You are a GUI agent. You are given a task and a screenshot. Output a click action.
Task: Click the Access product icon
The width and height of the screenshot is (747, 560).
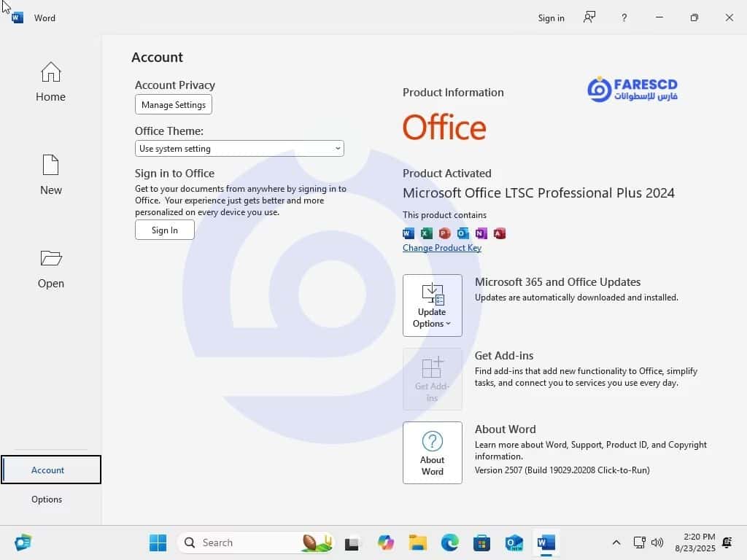(x=499, y=233)
